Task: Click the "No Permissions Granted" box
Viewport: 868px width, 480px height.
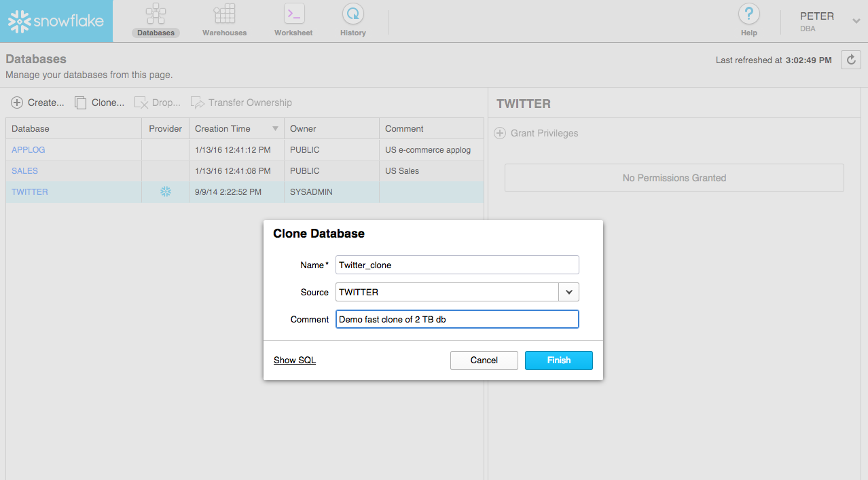Action: coord(674,178)
